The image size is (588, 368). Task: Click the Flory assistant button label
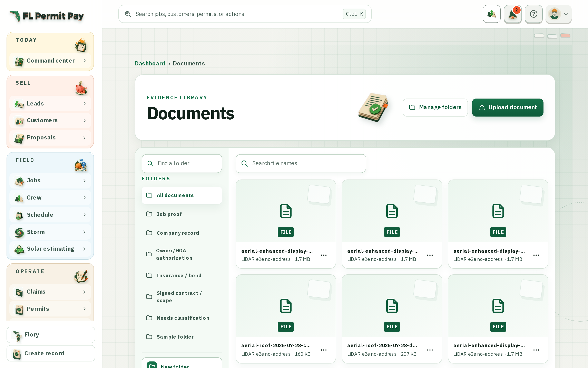click(x=32, y=335)
